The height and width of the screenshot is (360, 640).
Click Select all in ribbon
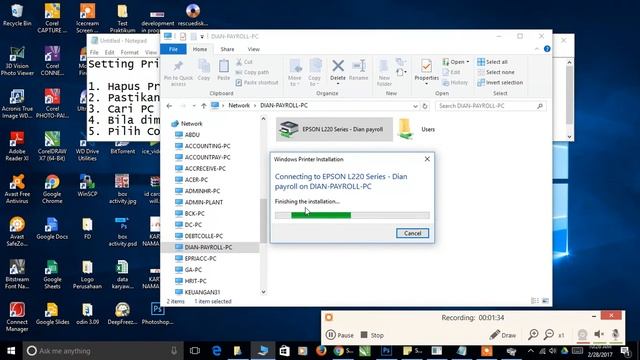point(493,62)
